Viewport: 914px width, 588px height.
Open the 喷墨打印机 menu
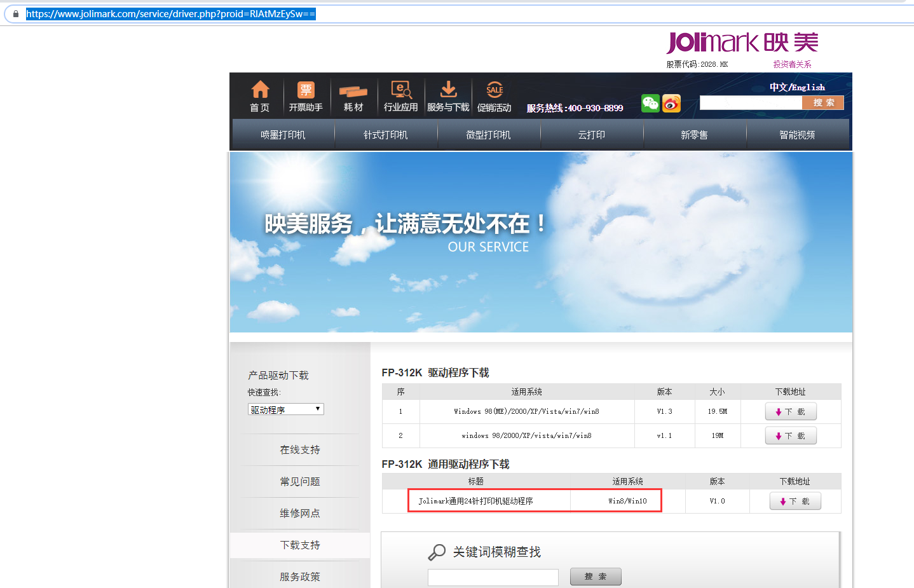click(283, 135)
